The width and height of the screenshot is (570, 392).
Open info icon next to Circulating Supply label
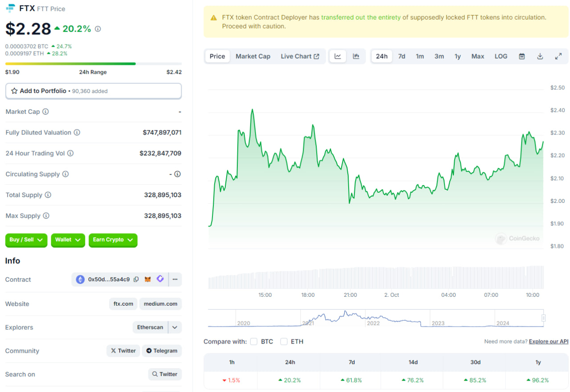coord(65,174)
